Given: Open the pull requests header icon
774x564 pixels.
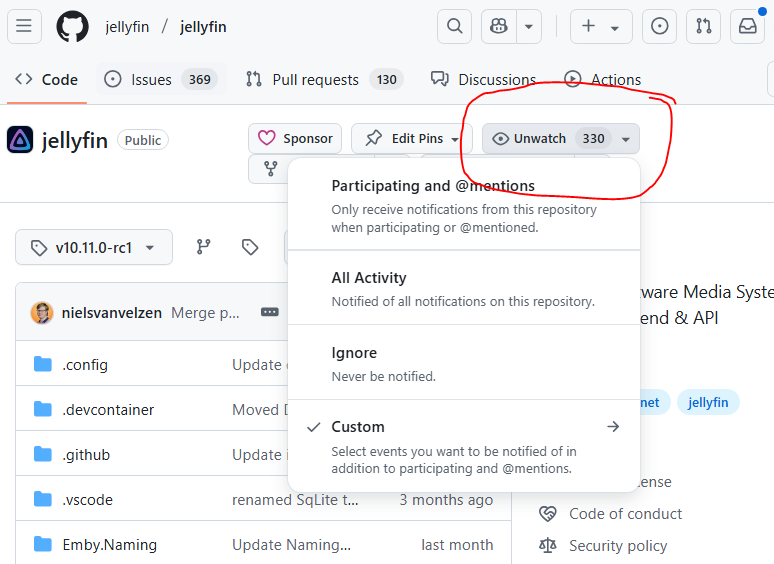Looking at the screenshot, I should [703, 27].
